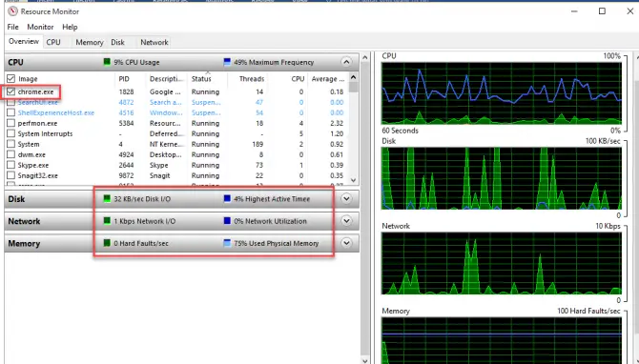
Task: Sort by the Average CPU column header
Action: (328, 78)
